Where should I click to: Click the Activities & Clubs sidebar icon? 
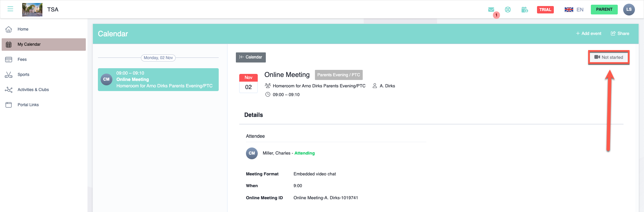click(9, 90)
